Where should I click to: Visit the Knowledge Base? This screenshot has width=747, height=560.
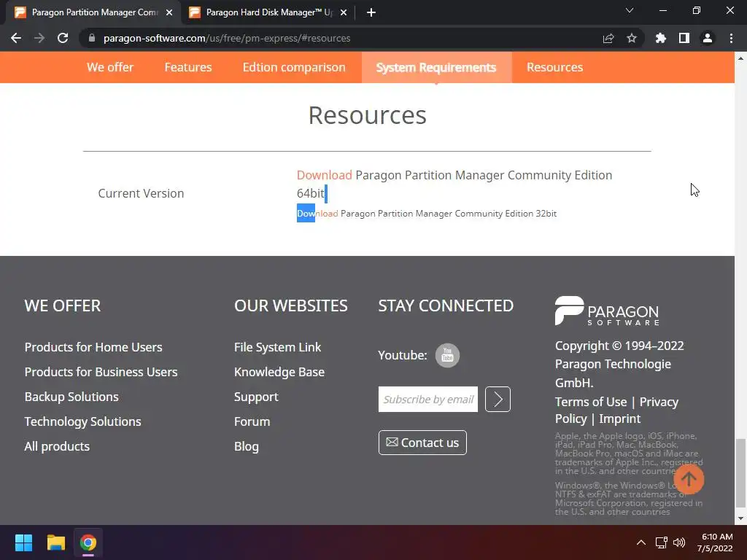[279, 372]
